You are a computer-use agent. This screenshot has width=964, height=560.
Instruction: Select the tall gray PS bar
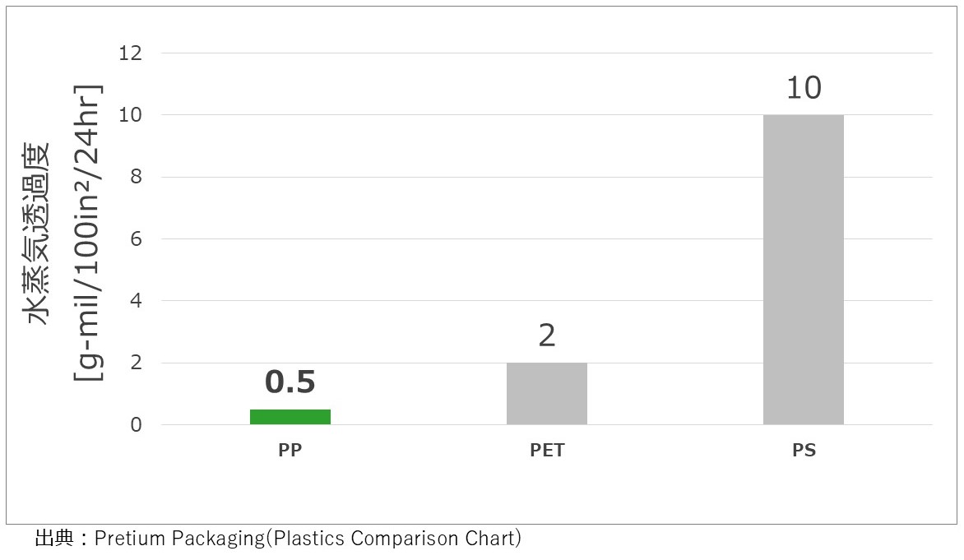click(804, 270)
